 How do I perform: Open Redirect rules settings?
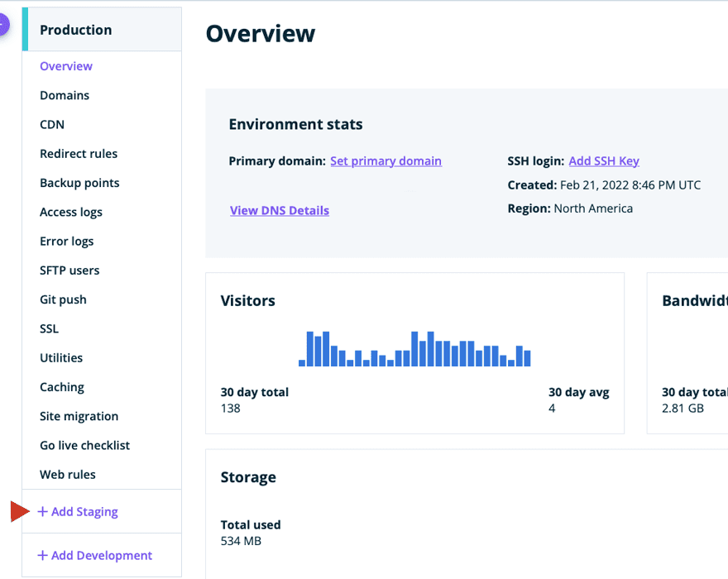79,153
